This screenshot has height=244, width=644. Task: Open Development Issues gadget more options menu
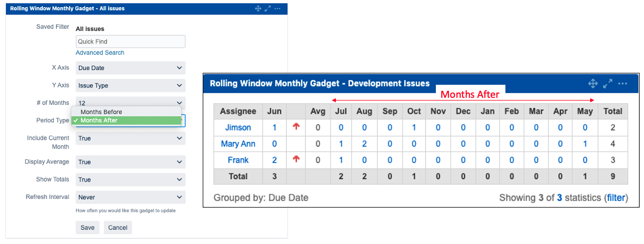tap(623, 83)
